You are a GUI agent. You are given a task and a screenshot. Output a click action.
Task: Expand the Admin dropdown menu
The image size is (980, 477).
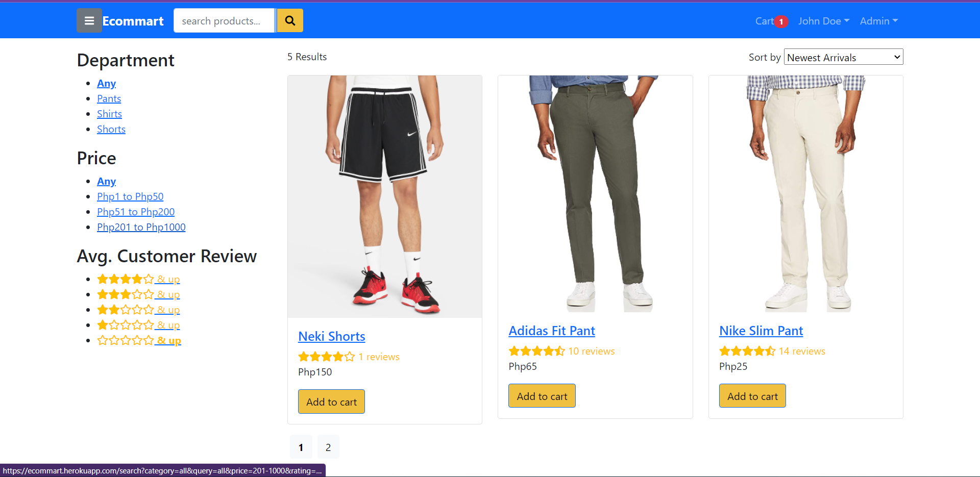click(x=878, y=21)
